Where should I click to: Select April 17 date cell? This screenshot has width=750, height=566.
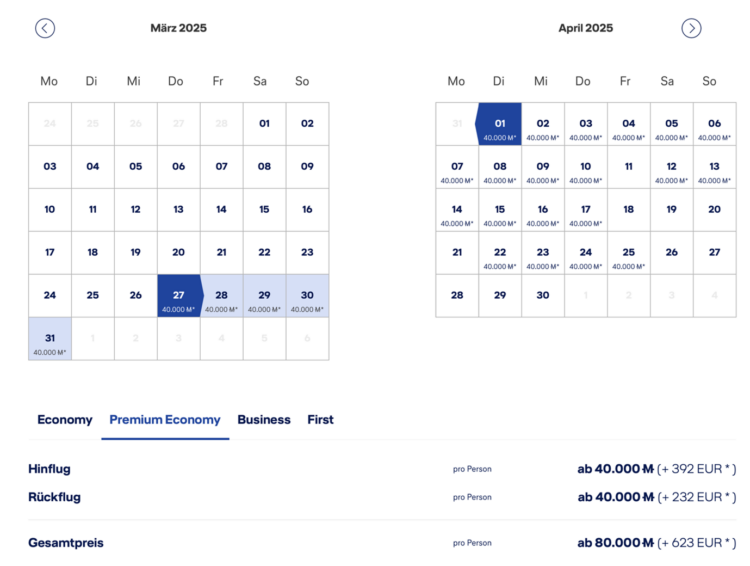coord(586,210)
